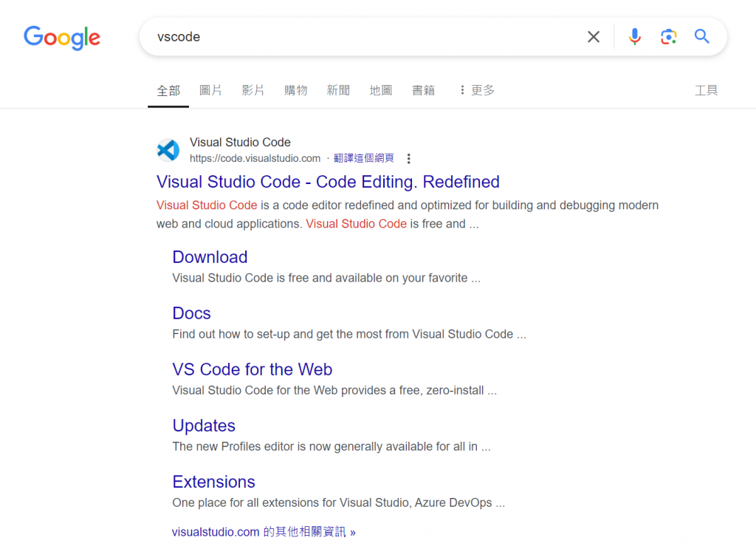
Task: Select the 全部 tab
Action: tap(168, 90)
